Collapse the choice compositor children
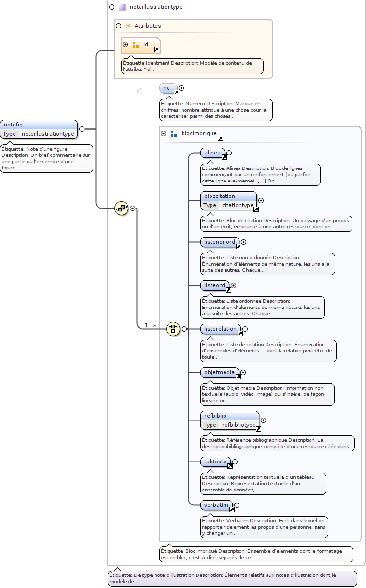Viewport: 366px width, 588px height. [184, 329]
